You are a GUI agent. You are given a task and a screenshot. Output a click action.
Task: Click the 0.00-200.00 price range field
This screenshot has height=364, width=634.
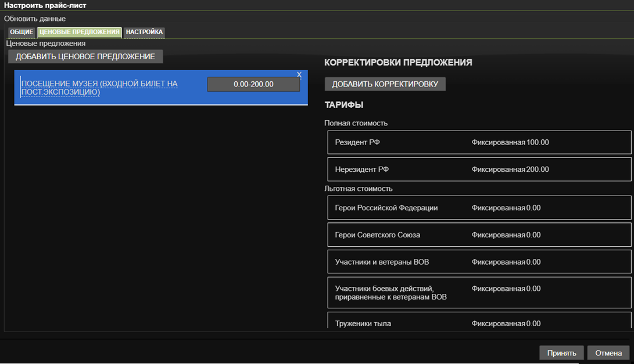(253, 84)
